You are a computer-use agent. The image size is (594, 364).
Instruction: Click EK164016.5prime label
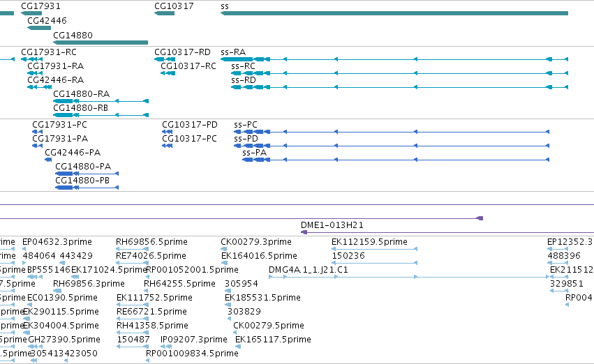click(259, 256)
